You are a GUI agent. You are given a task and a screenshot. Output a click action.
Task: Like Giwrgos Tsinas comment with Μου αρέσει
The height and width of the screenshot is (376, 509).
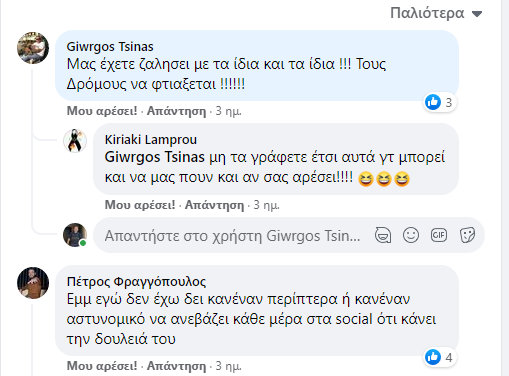(102, 111)
